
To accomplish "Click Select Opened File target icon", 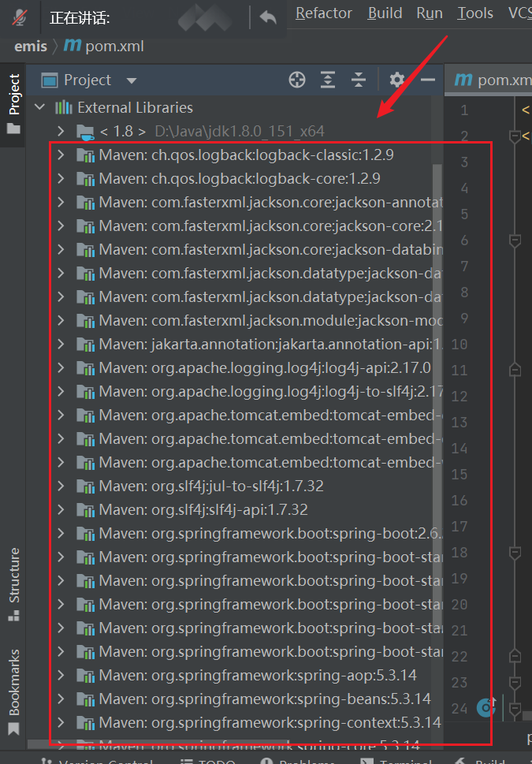I will tap(296, 80).
